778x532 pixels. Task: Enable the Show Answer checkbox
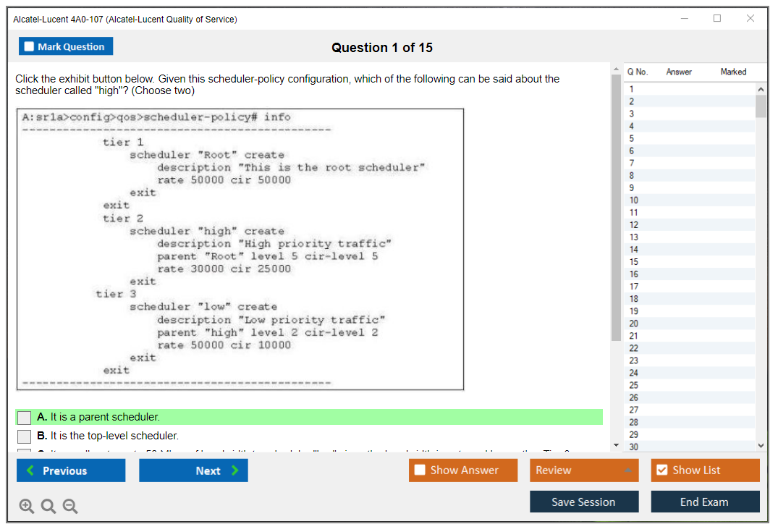[420, 470]
